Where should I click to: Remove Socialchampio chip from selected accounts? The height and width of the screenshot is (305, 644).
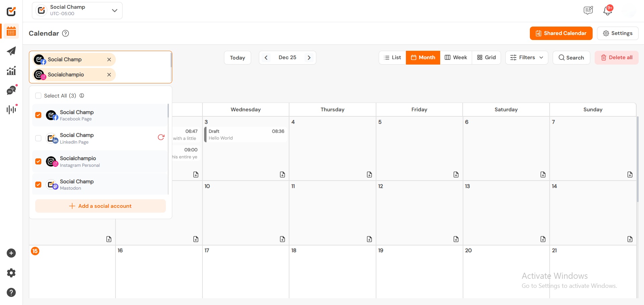pyautogui.click(x=109, y=75)
